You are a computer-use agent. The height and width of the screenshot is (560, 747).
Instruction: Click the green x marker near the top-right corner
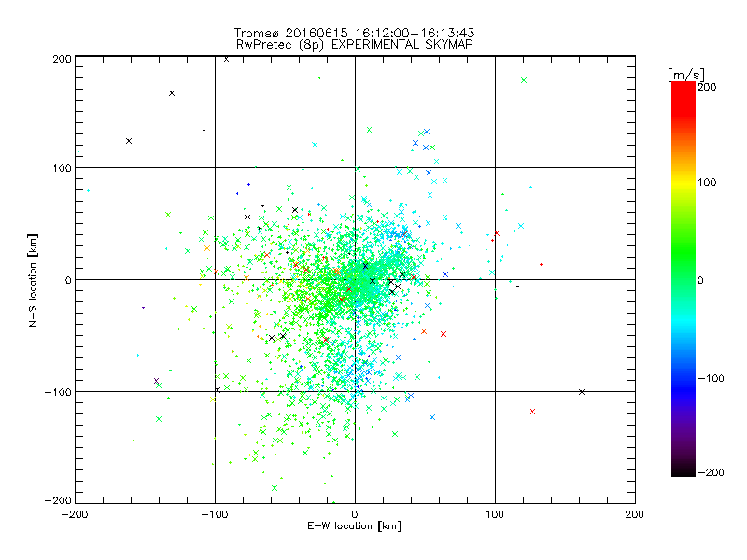524,80
